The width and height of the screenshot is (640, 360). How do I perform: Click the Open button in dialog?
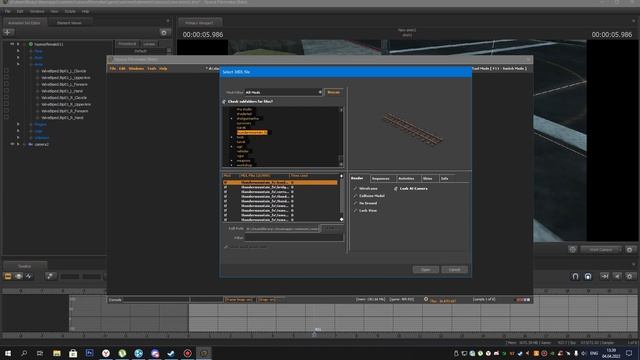pos(426,270)
